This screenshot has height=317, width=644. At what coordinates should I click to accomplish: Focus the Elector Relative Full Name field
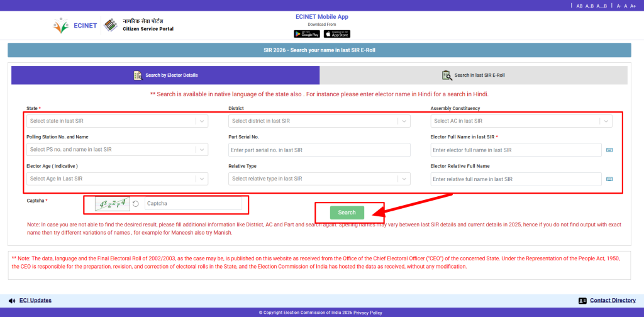tap(516, 179)
